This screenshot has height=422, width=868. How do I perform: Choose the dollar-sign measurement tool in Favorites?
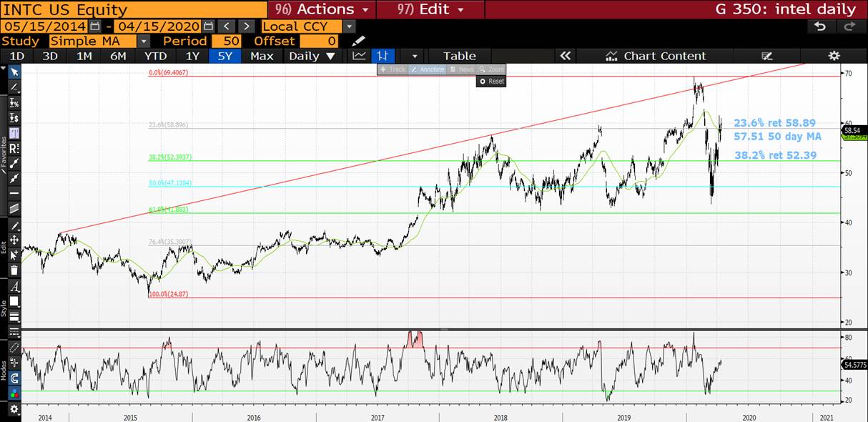tap(14, 118)
